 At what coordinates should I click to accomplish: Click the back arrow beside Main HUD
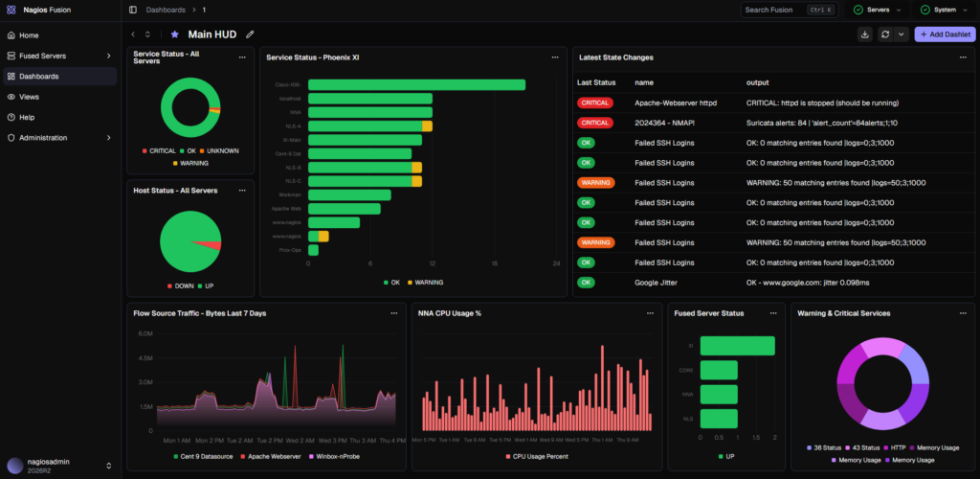(x=133, y=34)
